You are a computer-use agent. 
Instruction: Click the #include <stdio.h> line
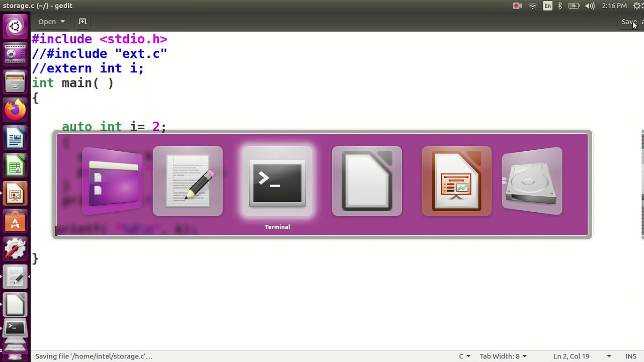coord(100,39)
